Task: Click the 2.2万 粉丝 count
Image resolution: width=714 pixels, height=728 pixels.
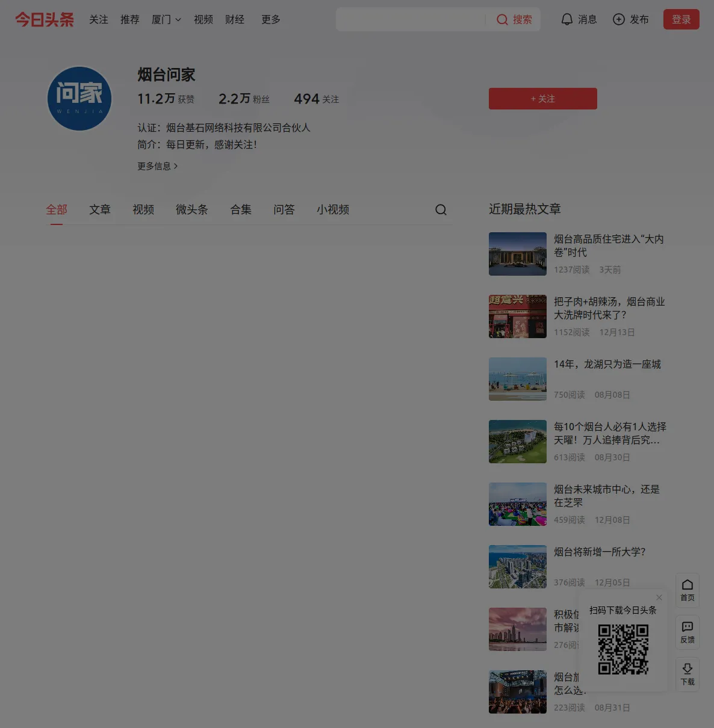Action: [x=244, y=99]
